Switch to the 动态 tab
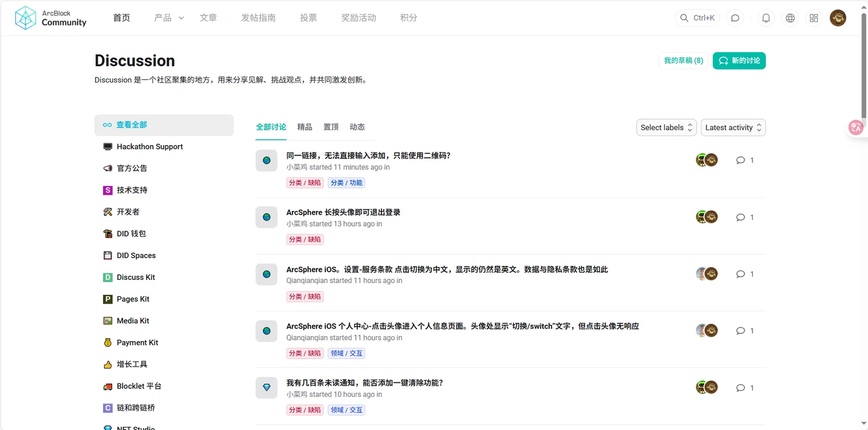 click(x=357, y=127)
